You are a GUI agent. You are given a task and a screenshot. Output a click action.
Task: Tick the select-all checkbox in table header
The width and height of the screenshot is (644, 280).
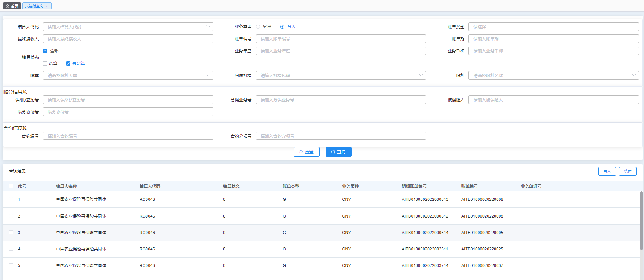point(11,186)
